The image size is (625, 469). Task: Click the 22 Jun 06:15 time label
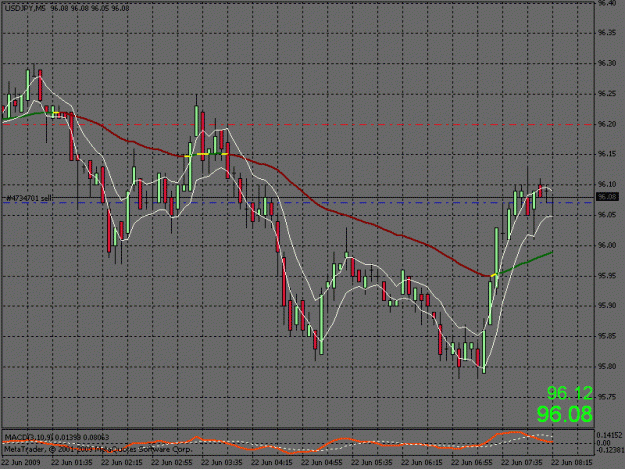click(x=422, y=463)
